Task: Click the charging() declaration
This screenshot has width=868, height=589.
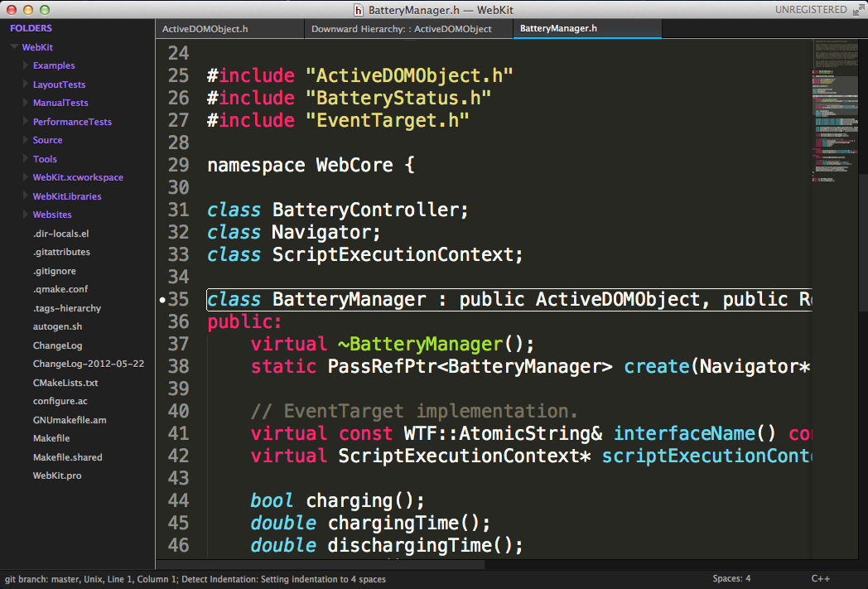Action: pos(338,500)
